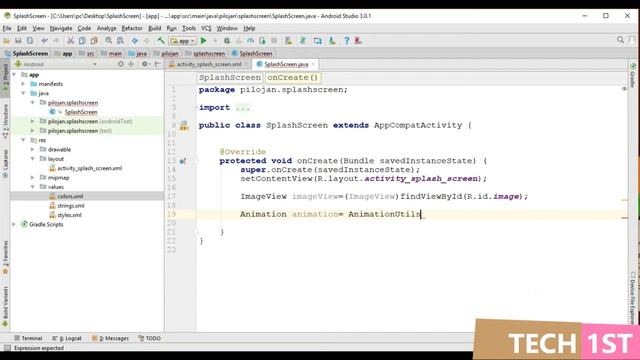Open the Terminal tool window

28,338
